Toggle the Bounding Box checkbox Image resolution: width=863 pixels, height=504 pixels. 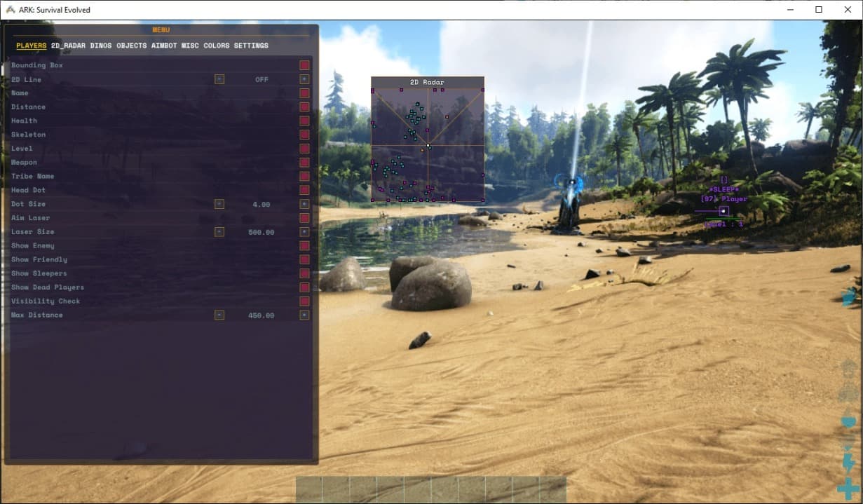coord(304,65)
